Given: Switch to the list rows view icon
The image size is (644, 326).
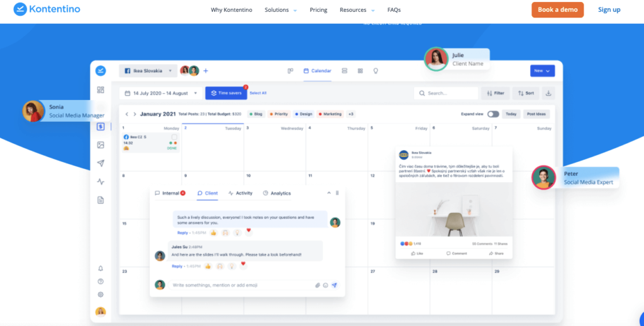Looking at the screenshot, I should tap(345, 71).
